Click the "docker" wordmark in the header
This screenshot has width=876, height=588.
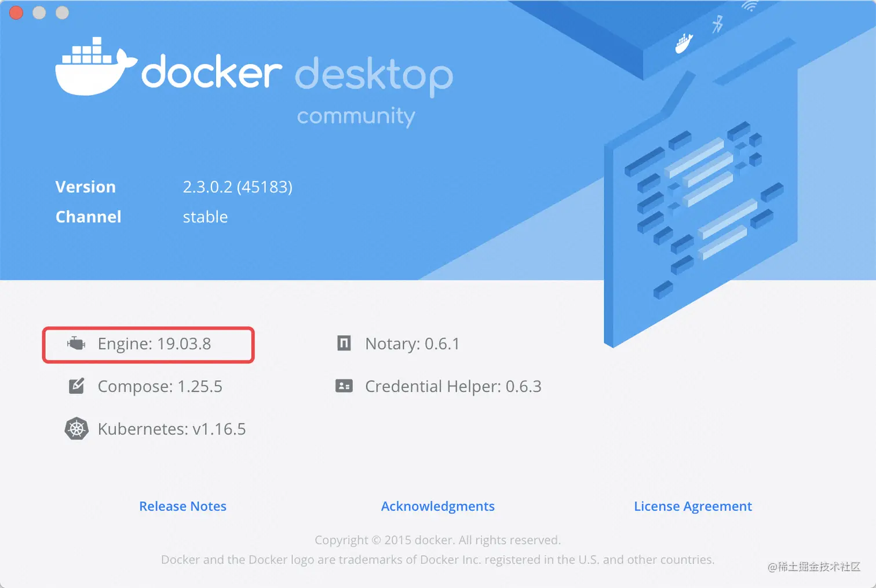point(211,71)
